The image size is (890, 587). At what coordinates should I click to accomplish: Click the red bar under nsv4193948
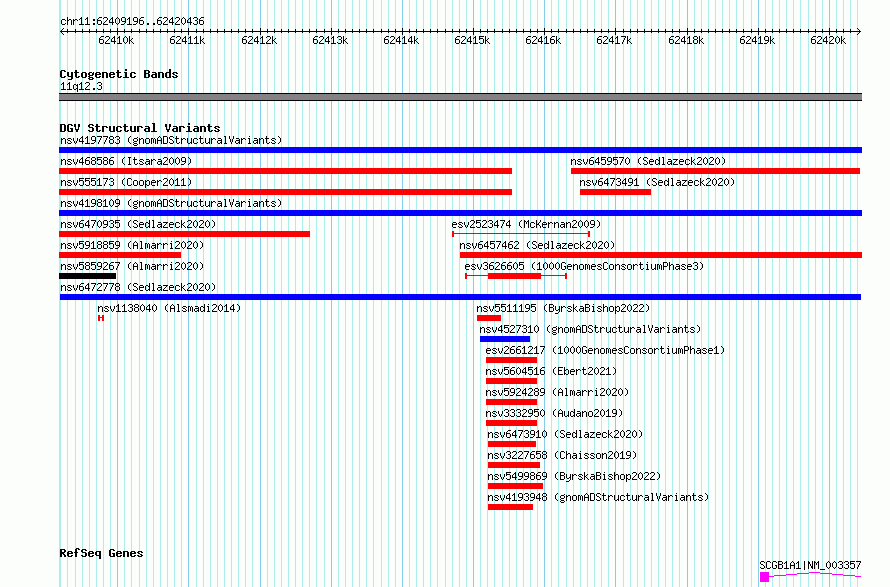pyautogui.click(x=510, y=507)
